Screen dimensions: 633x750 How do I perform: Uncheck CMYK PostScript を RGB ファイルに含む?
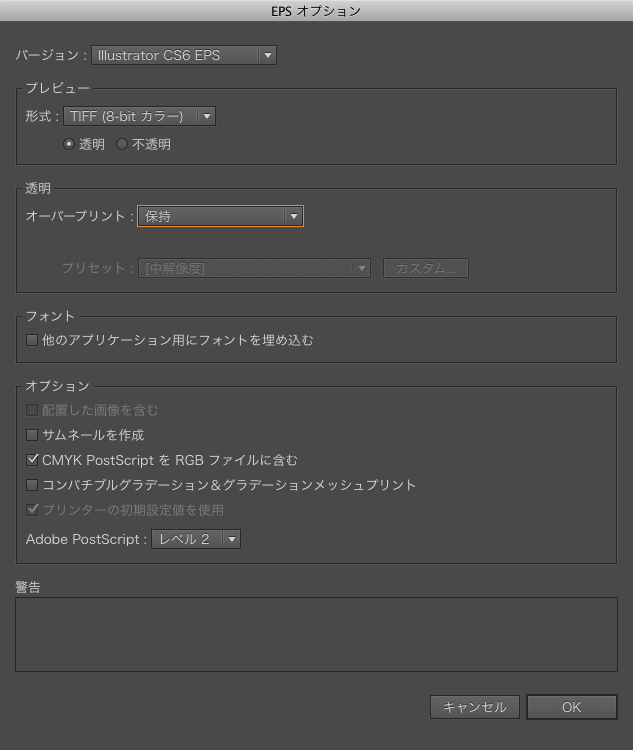tap(32, 460)
